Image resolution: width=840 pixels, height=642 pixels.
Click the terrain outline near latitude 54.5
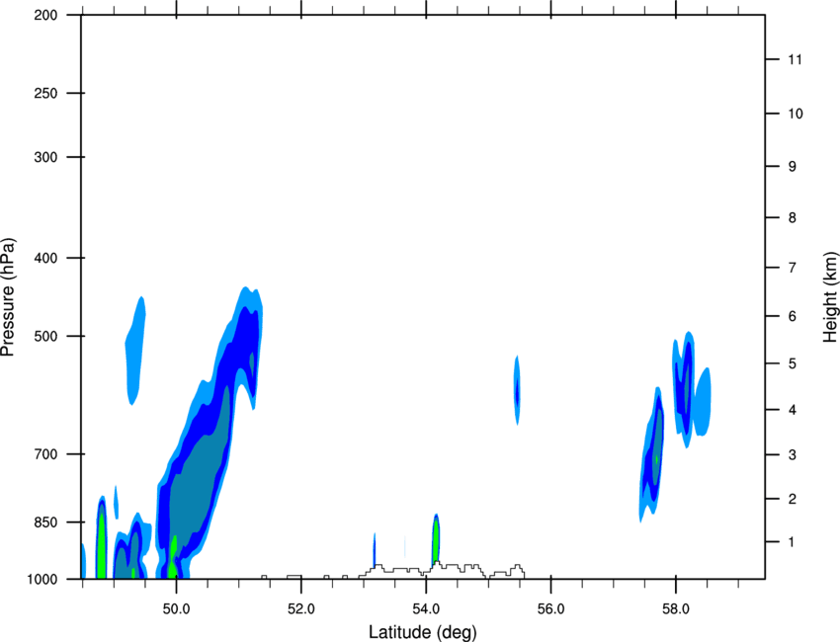[442, 570]
